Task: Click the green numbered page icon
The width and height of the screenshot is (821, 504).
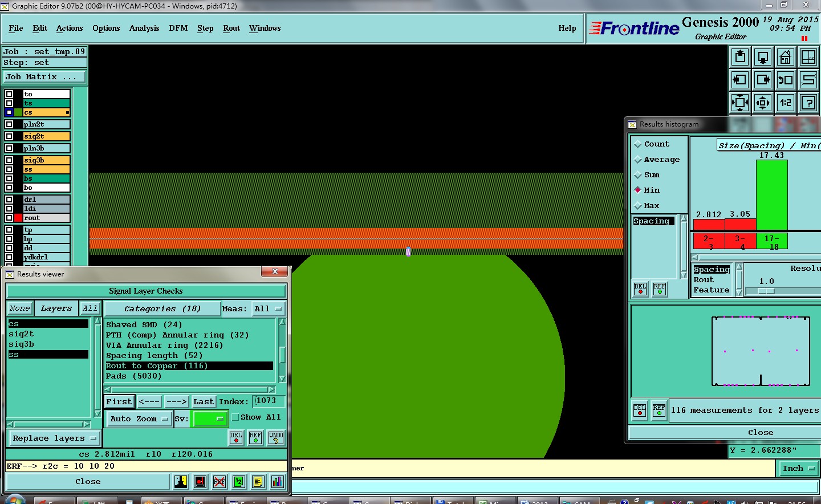Action: [239, 482]
